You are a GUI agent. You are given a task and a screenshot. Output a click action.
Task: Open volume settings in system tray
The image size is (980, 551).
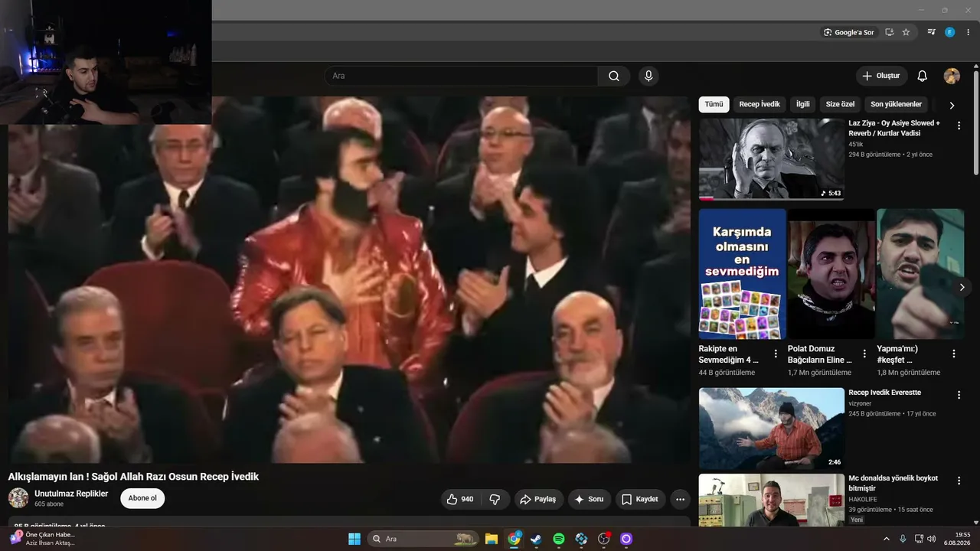932,539
